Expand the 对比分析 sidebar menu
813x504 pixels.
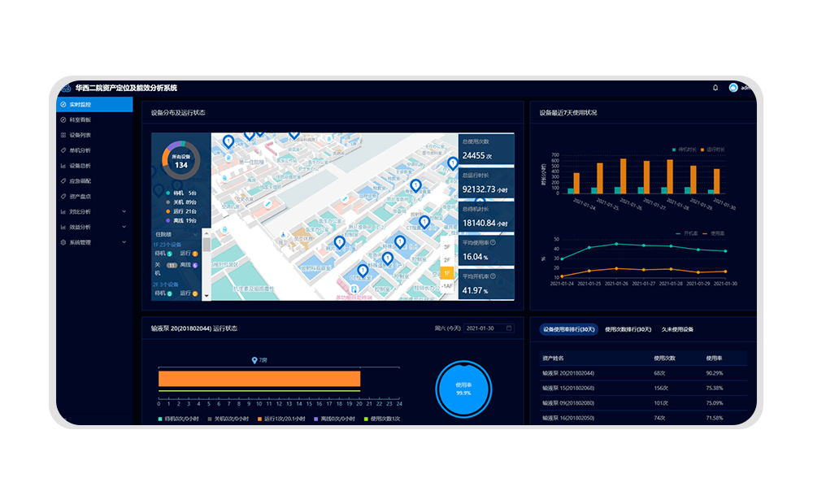pos(124,211)
